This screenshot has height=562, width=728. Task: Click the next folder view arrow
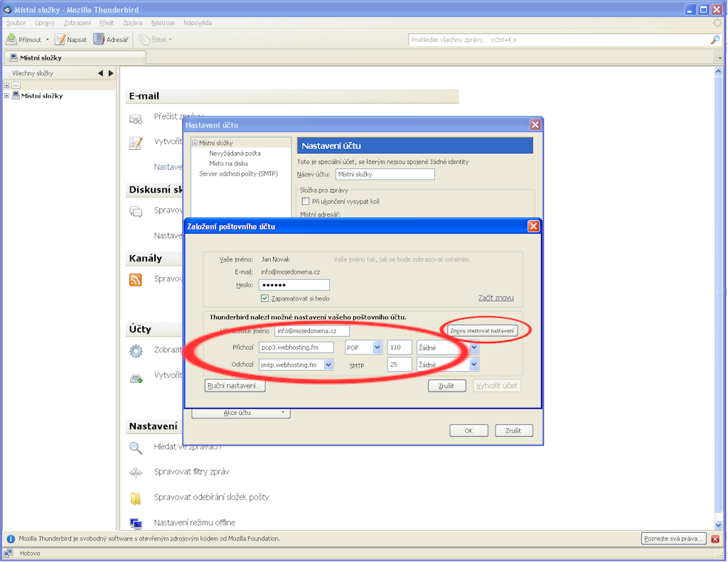(111, 73)
